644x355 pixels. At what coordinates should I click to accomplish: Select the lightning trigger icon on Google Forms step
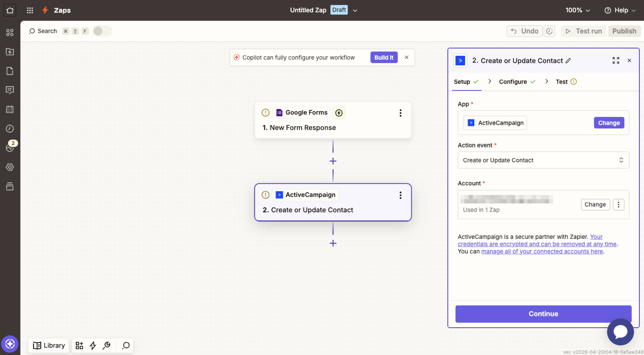tap(338, 113)
